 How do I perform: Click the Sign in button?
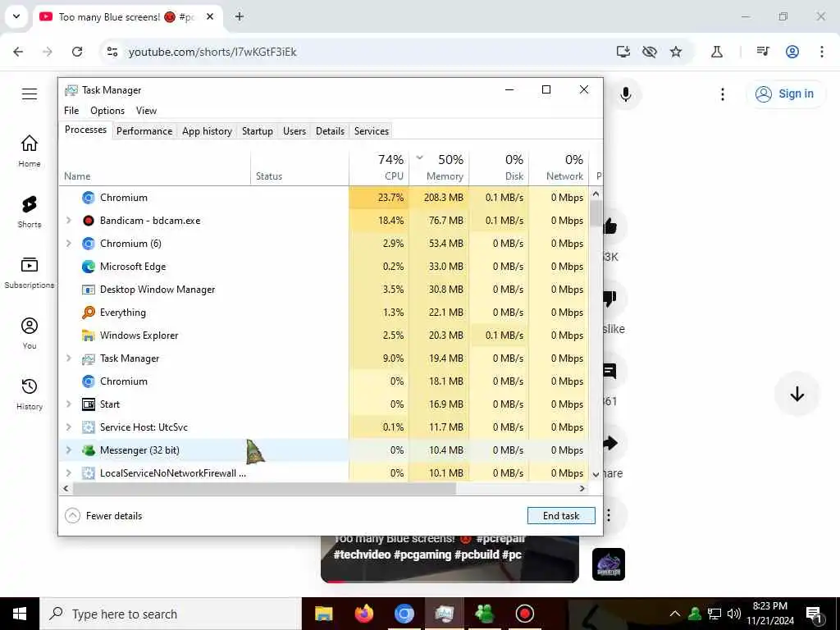[785, 94]
